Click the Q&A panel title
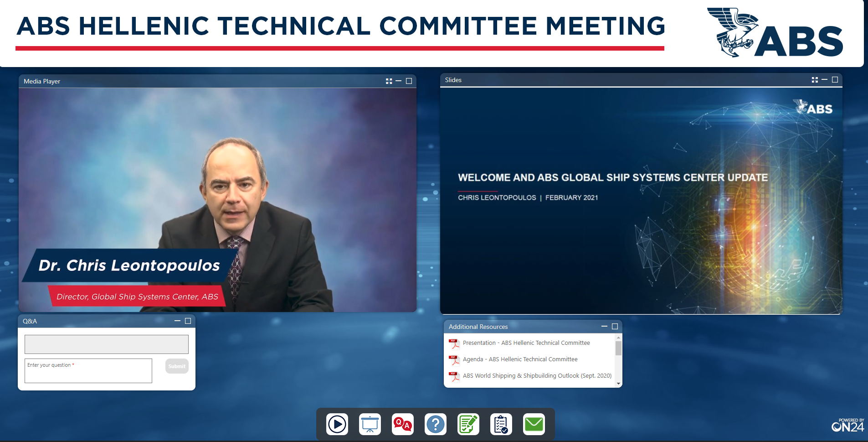Screen dimensions: 868x442 (30, 321)
